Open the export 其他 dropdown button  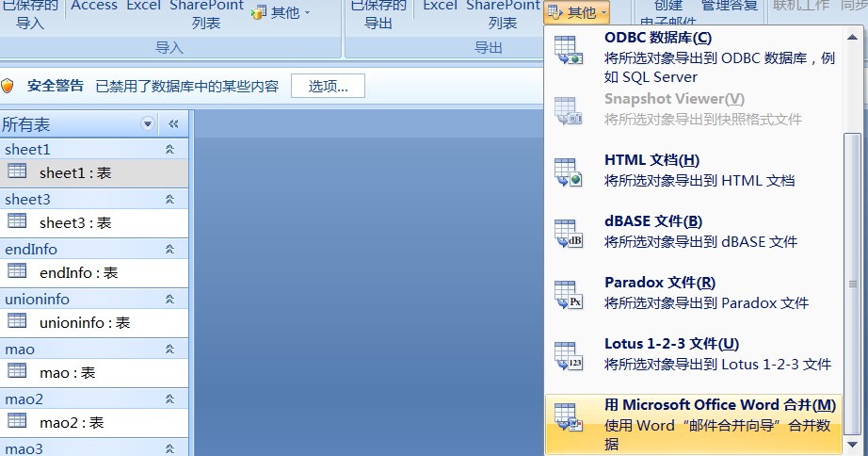[x=576, y=12]
